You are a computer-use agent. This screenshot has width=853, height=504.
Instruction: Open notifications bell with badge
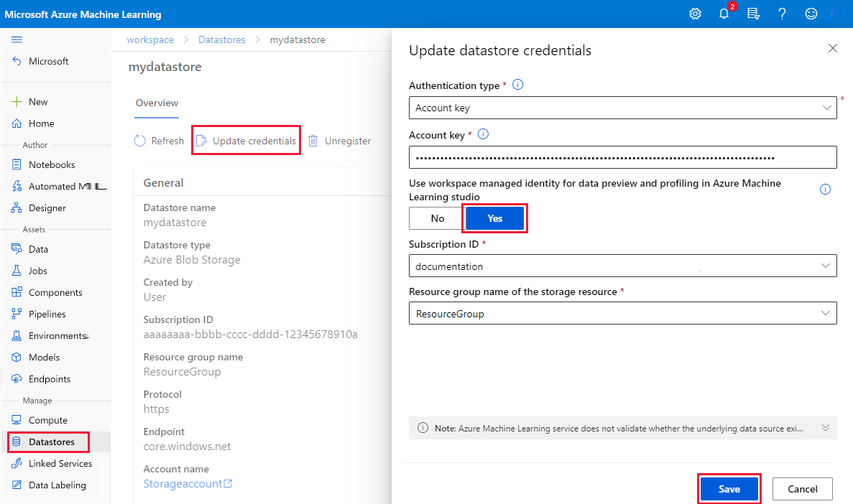click(724, 14)
